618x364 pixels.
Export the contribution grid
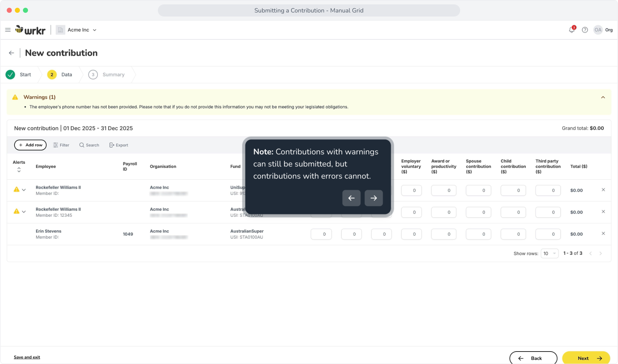click(x=119, y=145)
